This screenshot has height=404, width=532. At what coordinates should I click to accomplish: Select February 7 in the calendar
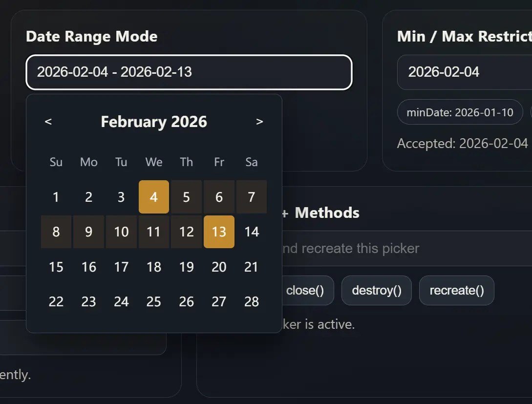(x=251, y=197)
